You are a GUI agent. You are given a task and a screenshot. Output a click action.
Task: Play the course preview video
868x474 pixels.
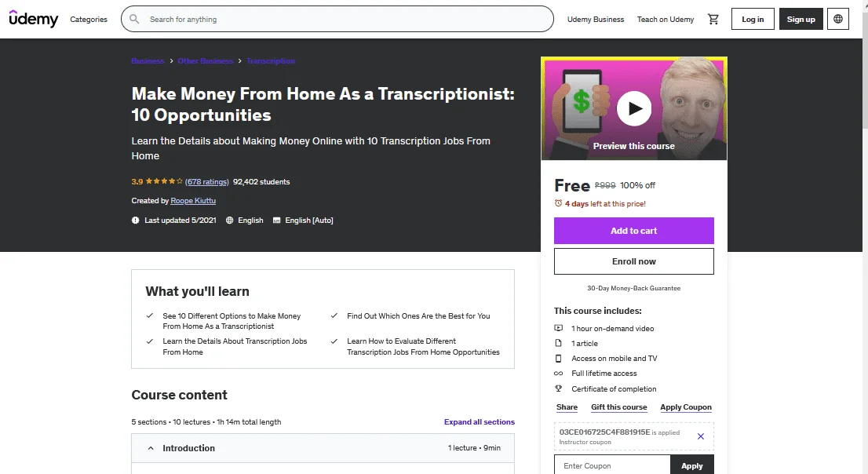click(634, 108)
